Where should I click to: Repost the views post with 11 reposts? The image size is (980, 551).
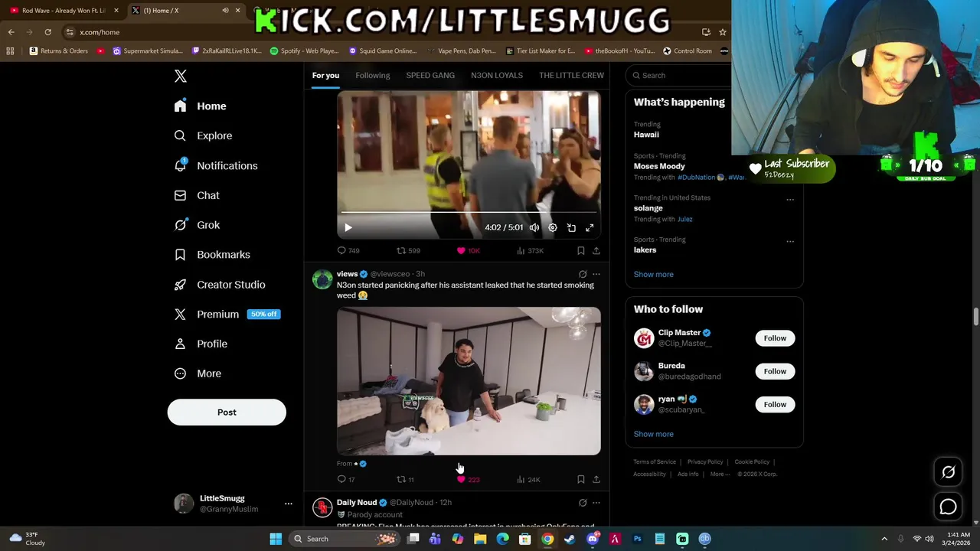(405, 479)
